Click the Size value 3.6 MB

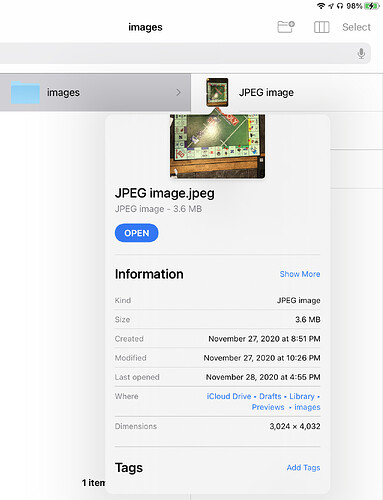click(x=308, y=319)
